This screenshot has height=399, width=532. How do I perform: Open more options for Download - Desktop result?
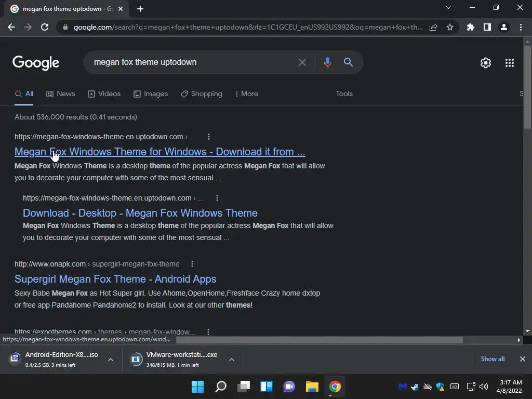(x=217, y=198)
